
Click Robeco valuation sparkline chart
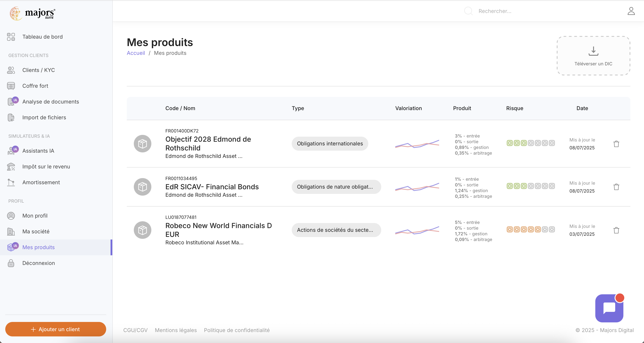pos(417,230)
